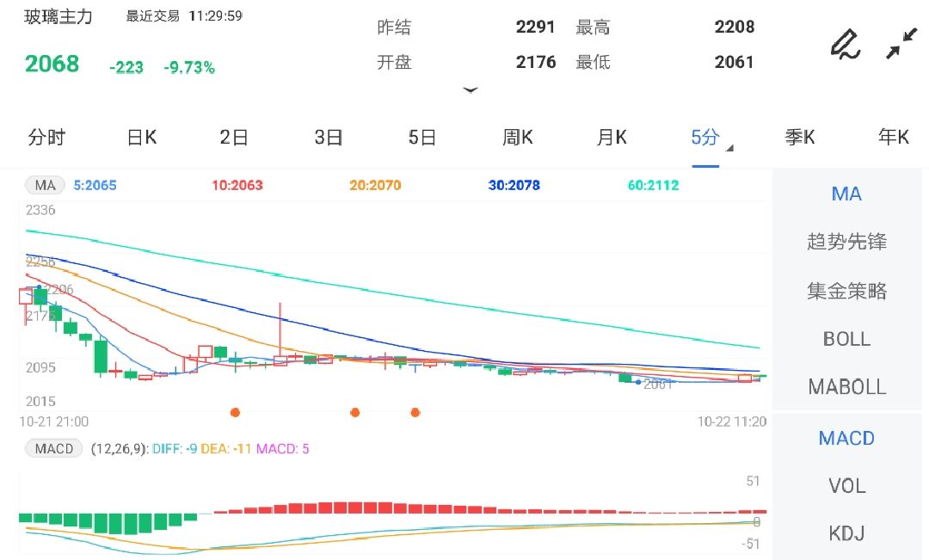The width and height of the screenshot is (929, 560).
Task: Click the 玻璃主力 contract name
Action: click(58, 16)
